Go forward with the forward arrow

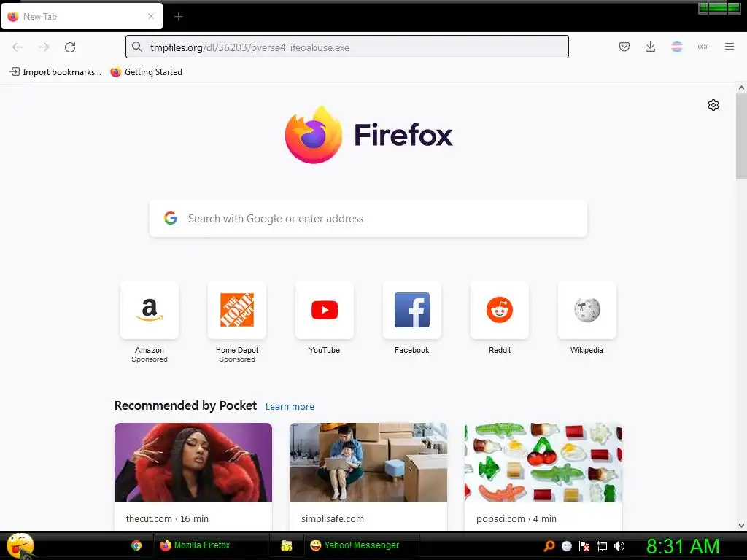44,47
